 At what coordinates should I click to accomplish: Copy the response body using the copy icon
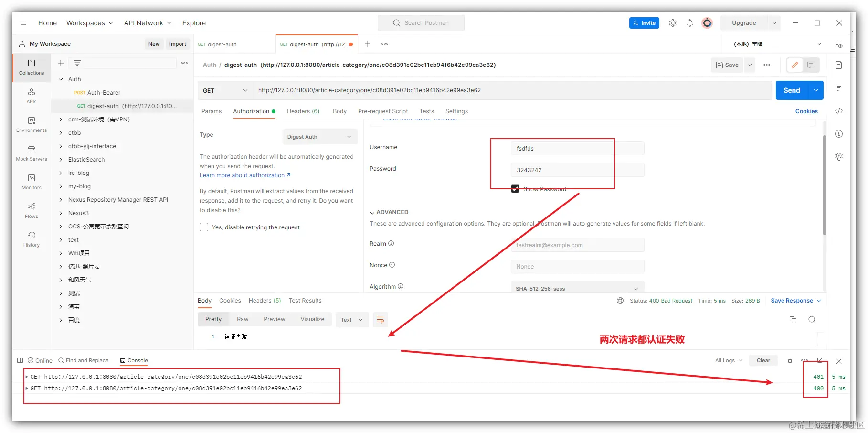click(x=793, y=320)
